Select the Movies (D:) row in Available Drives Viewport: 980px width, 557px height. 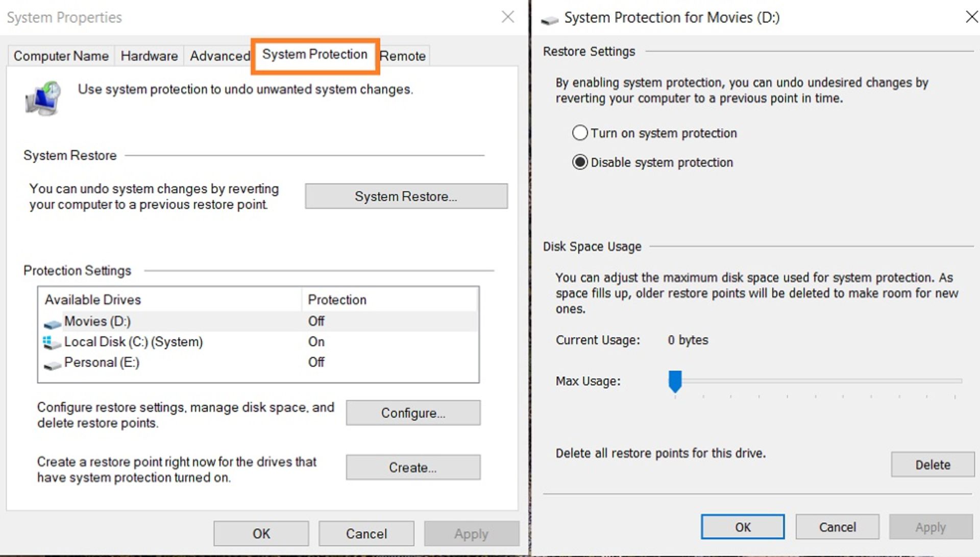(x=153, y=321)
